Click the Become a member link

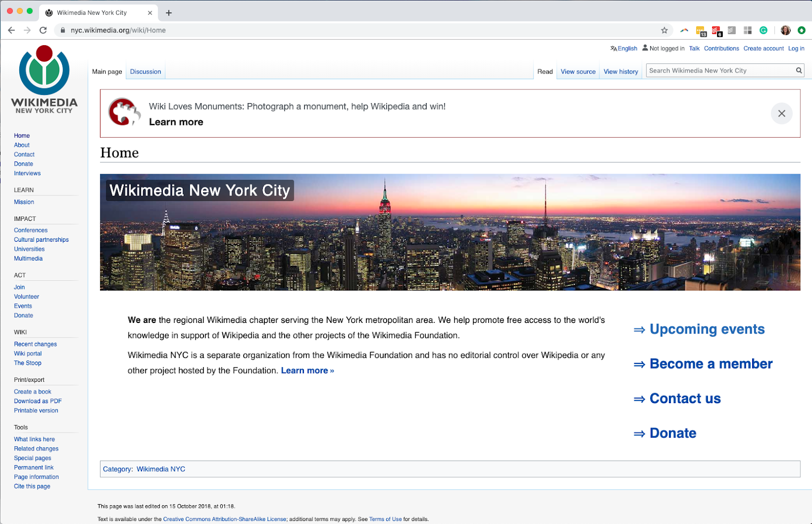point(711,364)
